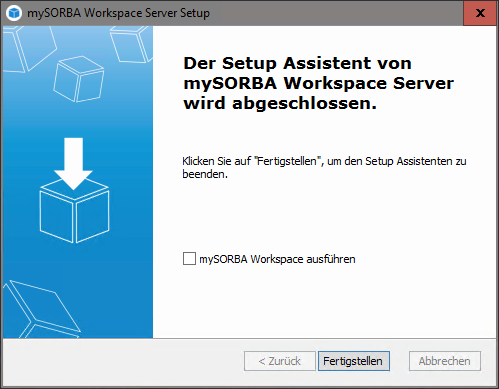The width and height of the screenshot is (499, 389).
Task: Click the heading 'Der Setup Assistent von mySORBA Workspace Server'
Action: (318, 83)
